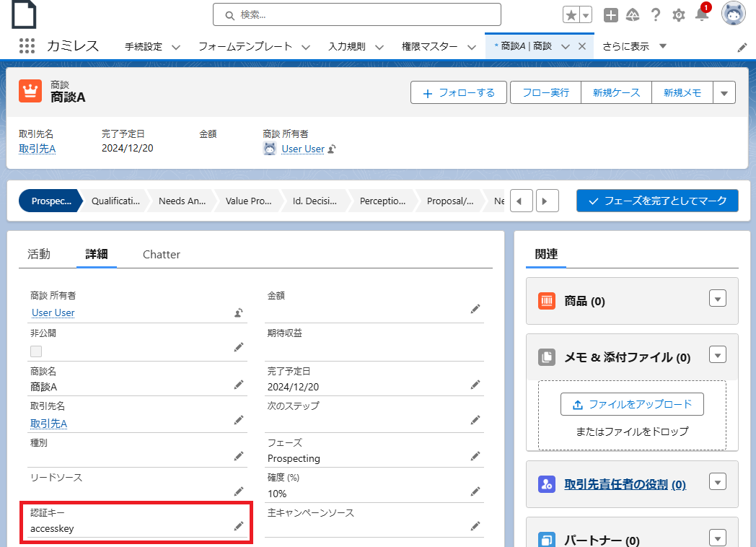Edit navigation items with the pencil icon
The width and height of the screenshot is (756, 547).
(x=742, y=48)
